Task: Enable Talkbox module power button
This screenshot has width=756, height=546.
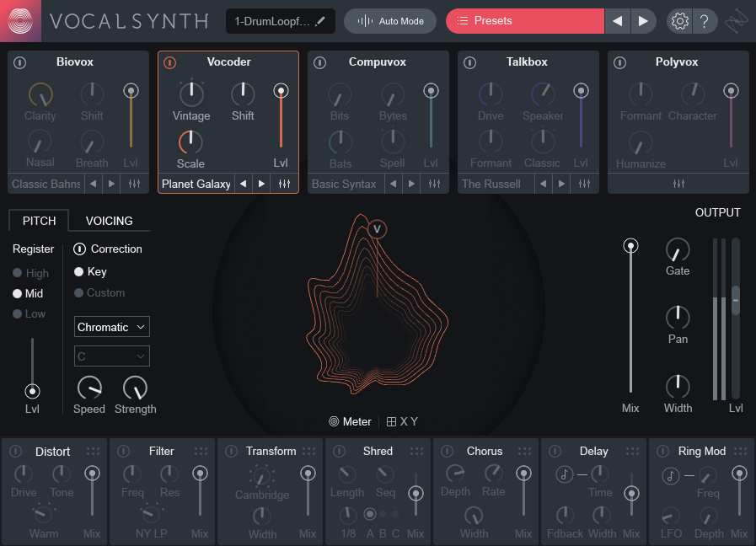Action: (x=469, y=62)
